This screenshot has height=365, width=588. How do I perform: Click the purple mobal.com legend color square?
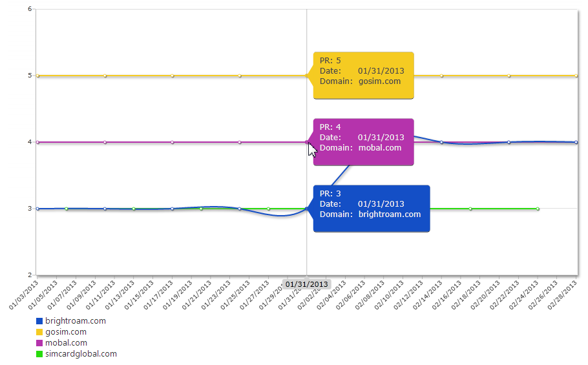39,343
